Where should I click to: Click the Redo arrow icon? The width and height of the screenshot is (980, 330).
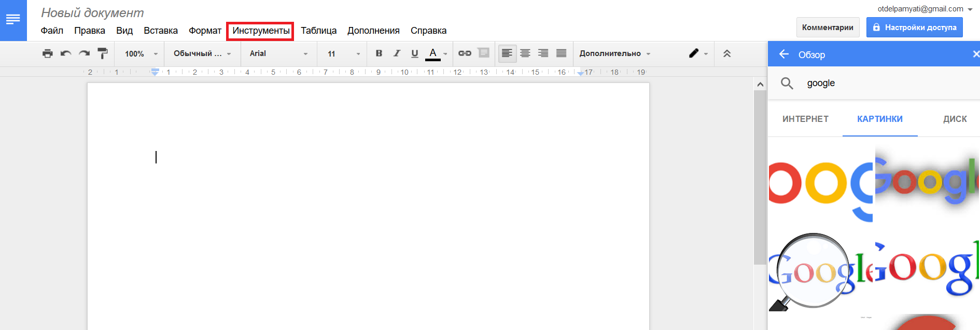tap(84, 53)
